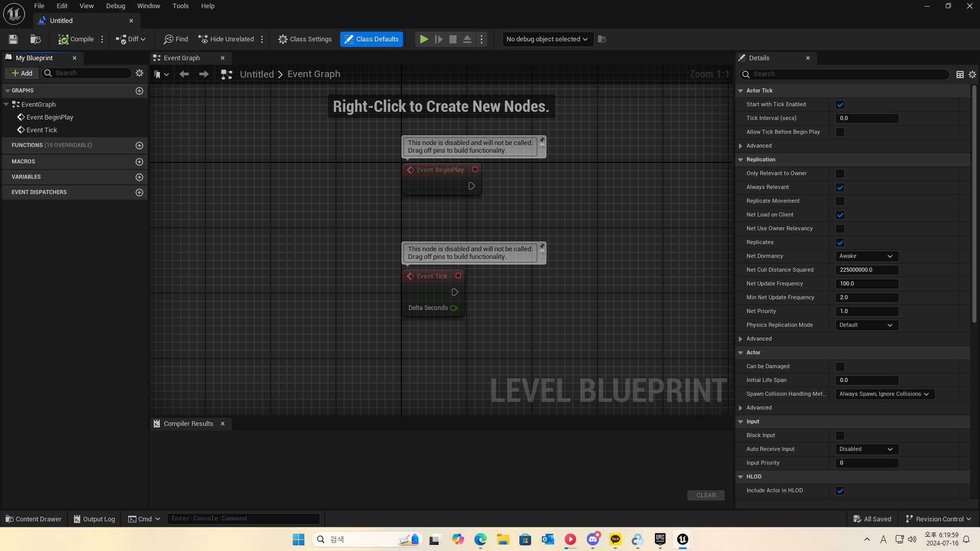Click the Untitled breadcrumb
980x551 pixels.
point(257,75)
